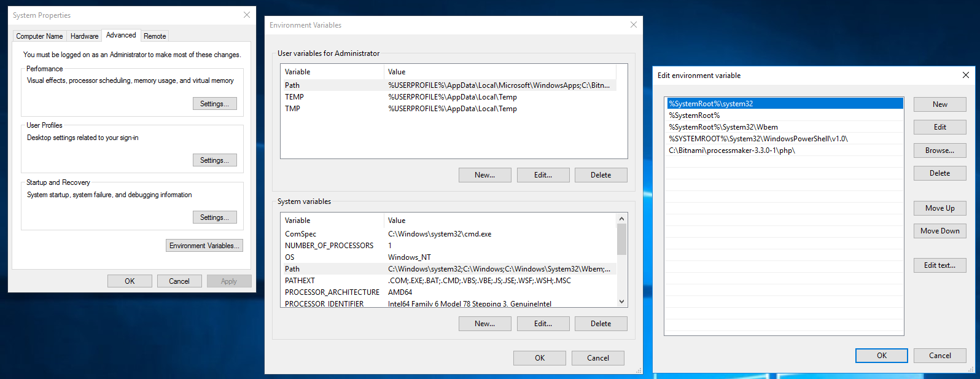The width and height of the screenshot is (980, 379).
Task: Select the WindowsPowerShell path entry
Action: 758,139
